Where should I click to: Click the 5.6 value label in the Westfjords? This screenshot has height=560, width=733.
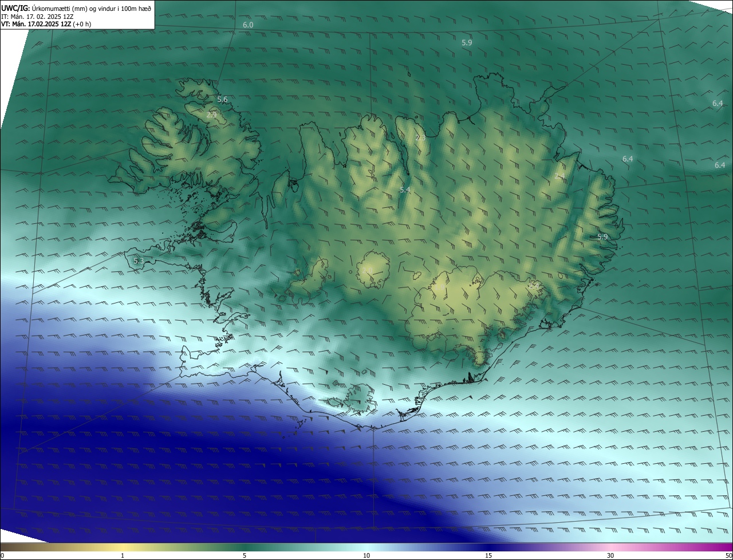tap(222, 100)
